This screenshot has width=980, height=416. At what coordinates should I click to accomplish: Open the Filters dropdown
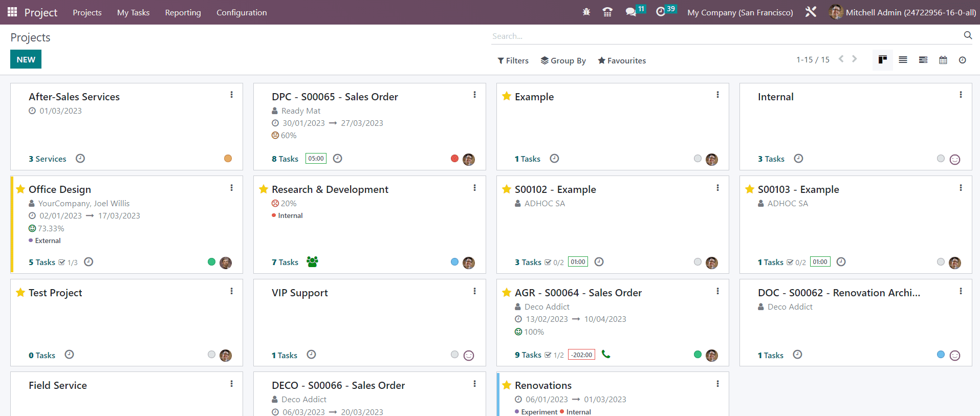point(513,60)
